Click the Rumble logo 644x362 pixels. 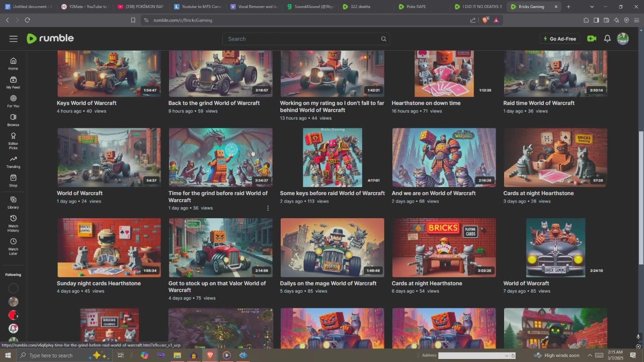[50, 39]
